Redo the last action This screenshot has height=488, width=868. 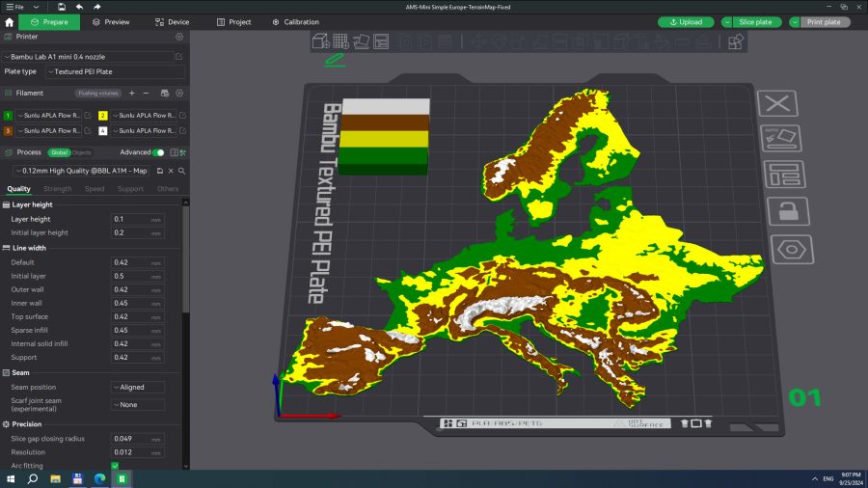(96, 7)
